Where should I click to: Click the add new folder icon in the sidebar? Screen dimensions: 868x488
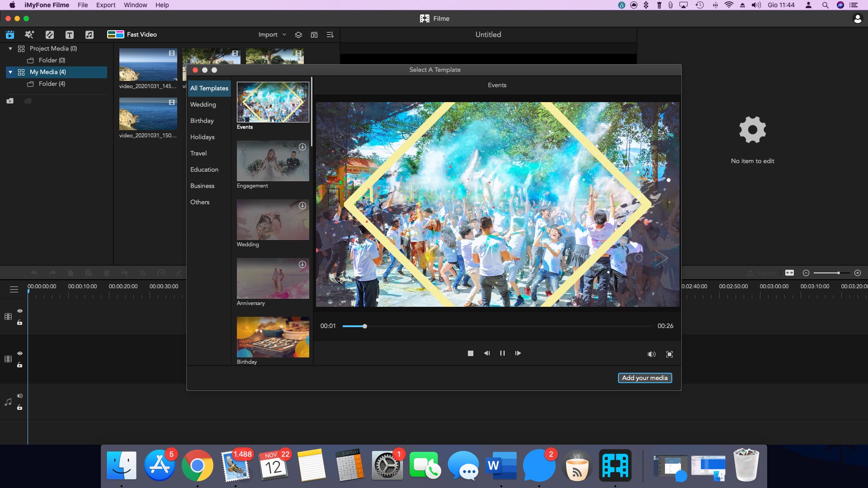point(10,101)
